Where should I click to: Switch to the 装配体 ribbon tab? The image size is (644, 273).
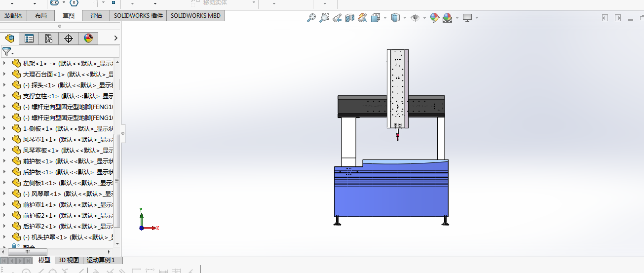click(14, 15)
